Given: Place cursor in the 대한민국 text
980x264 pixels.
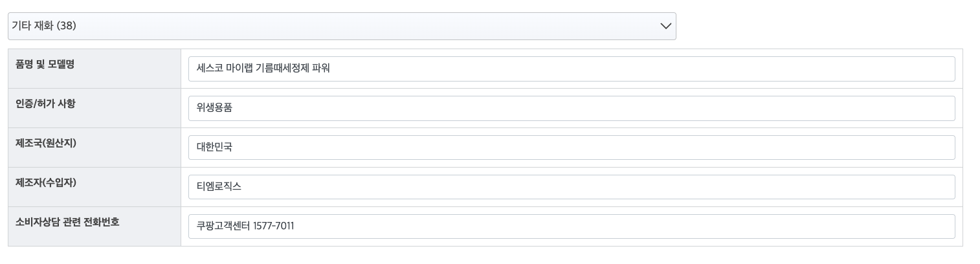Looking at the screenshot, I should click(x=214, y=148).
